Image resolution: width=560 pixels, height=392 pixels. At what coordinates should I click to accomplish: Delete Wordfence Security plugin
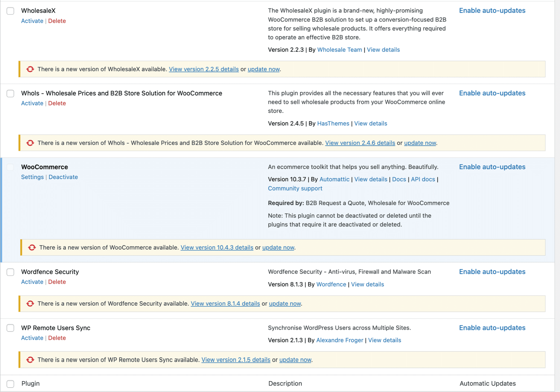tap(57, 282)
